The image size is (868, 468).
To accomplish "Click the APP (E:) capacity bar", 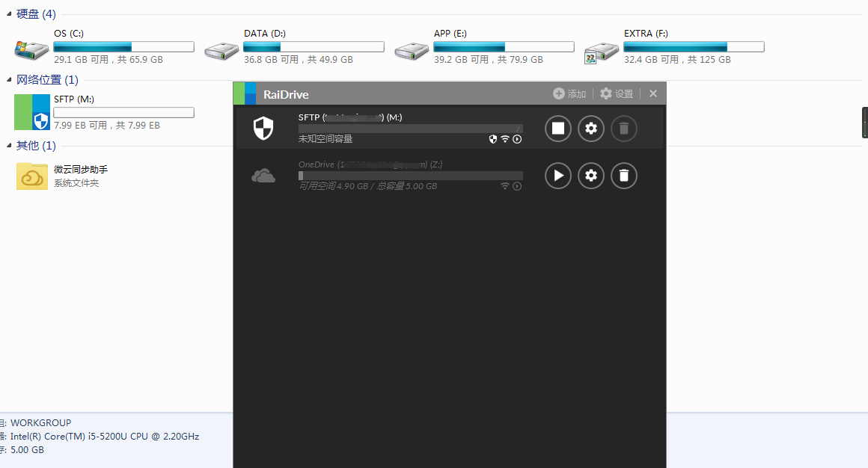I will point(504,47).
